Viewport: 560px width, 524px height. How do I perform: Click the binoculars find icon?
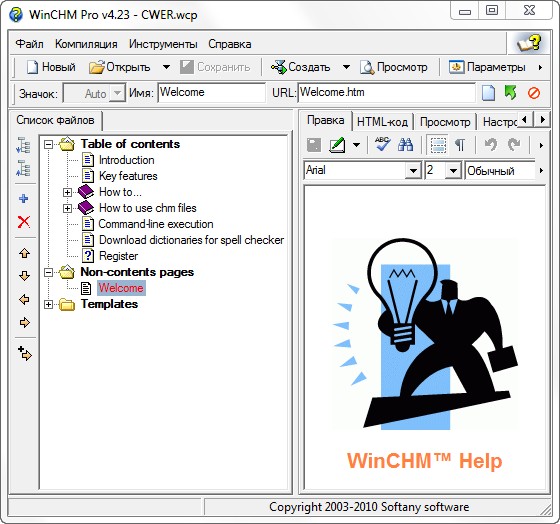point(405,145)
